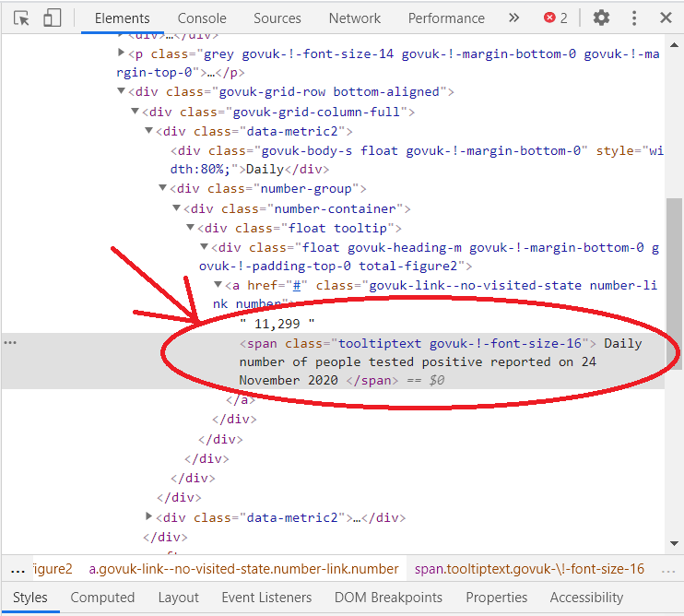684x616 pixels.
Task: Select the Styles subtab
Action: [x=30, y=598]
